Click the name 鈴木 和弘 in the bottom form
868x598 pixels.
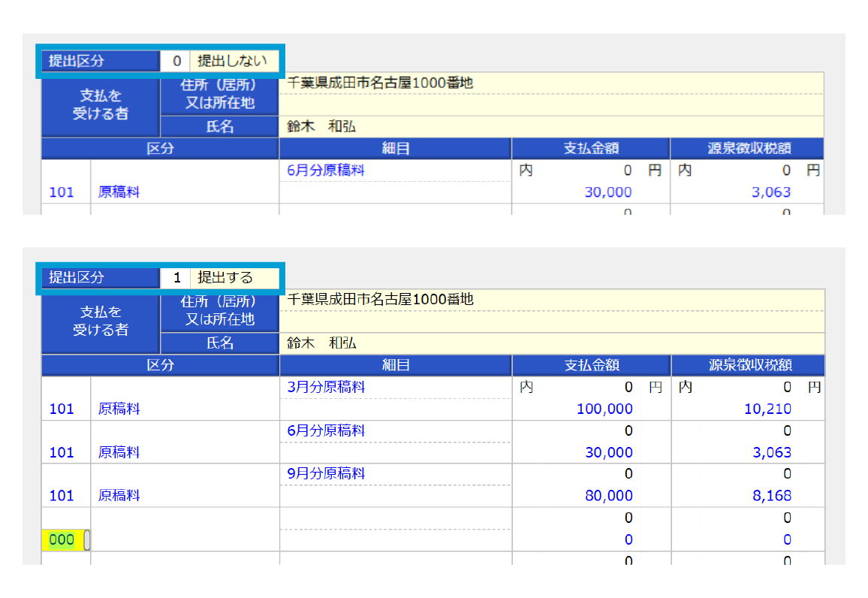[x=321, y=343]
